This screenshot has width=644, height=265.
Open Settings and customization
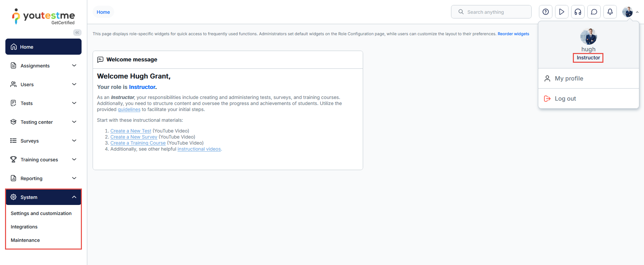click(x=41, y=213)
